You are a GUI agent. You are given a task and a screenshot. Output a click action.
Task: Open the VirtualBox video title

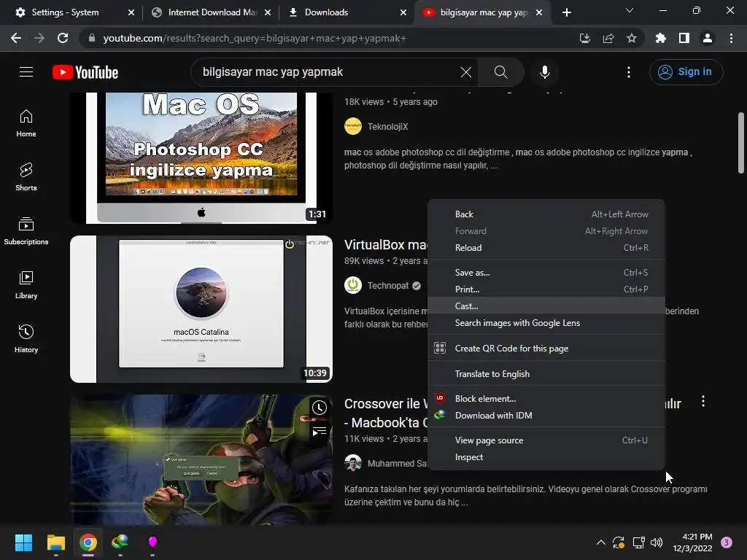tap(385, 245)
